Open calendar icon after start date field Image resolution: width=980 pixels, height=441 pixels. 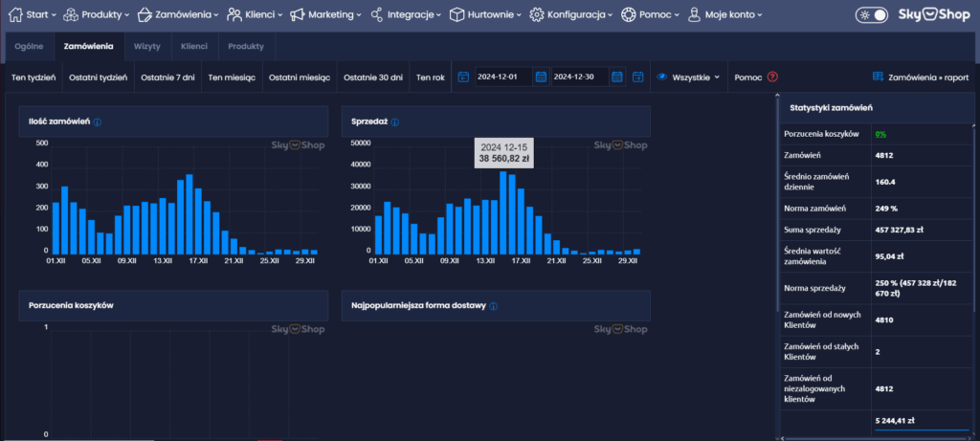(541, 77)
